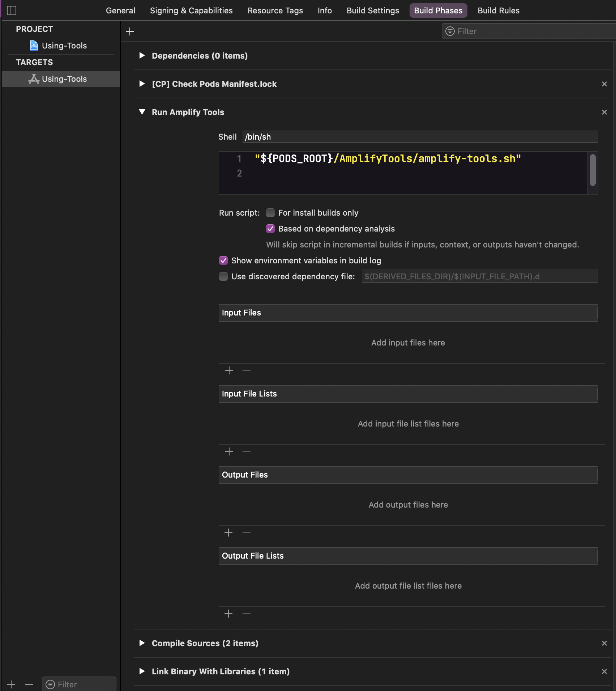Open the Signing & Capabilities tab

[x=191, y=10]
